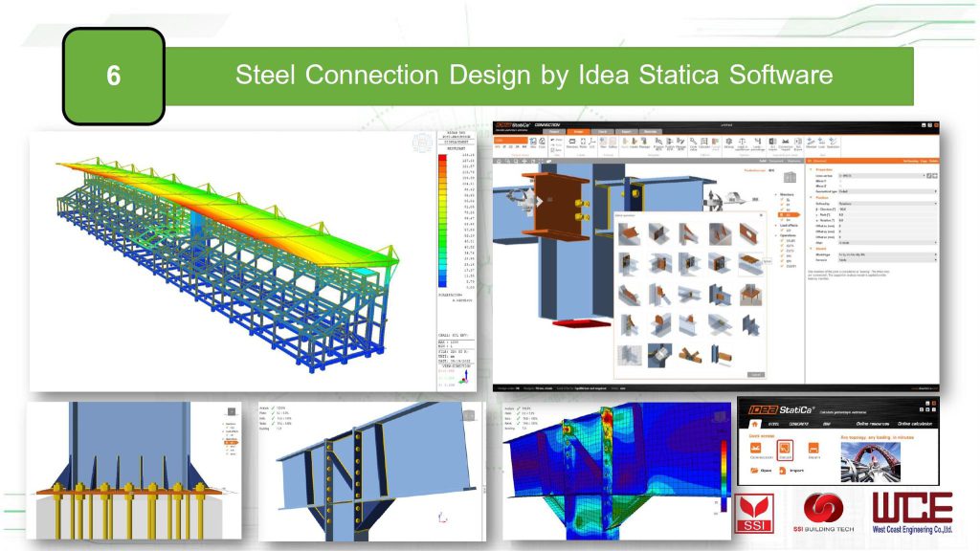
Task: Select the first operation thumbnail in the dialog
Action: point(627,234)
